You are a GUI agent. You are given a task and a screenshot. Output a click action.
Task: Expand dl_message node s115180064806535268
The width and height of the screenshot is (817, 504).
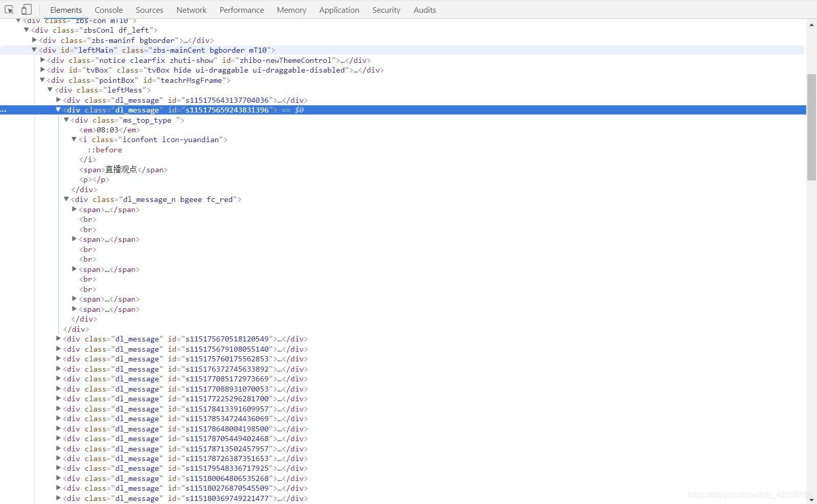tap(58, 478)
